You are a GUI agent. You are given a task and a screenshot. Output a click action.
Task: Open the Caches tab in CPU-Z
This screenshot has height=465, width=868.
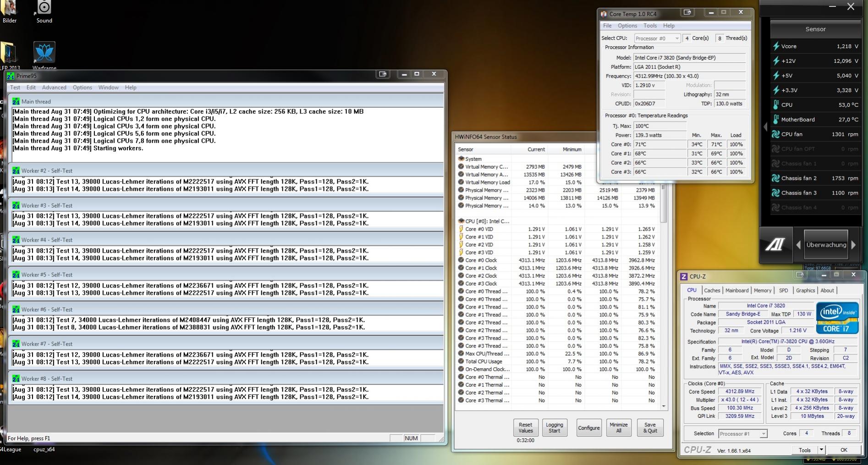click(x=712, y=290)
